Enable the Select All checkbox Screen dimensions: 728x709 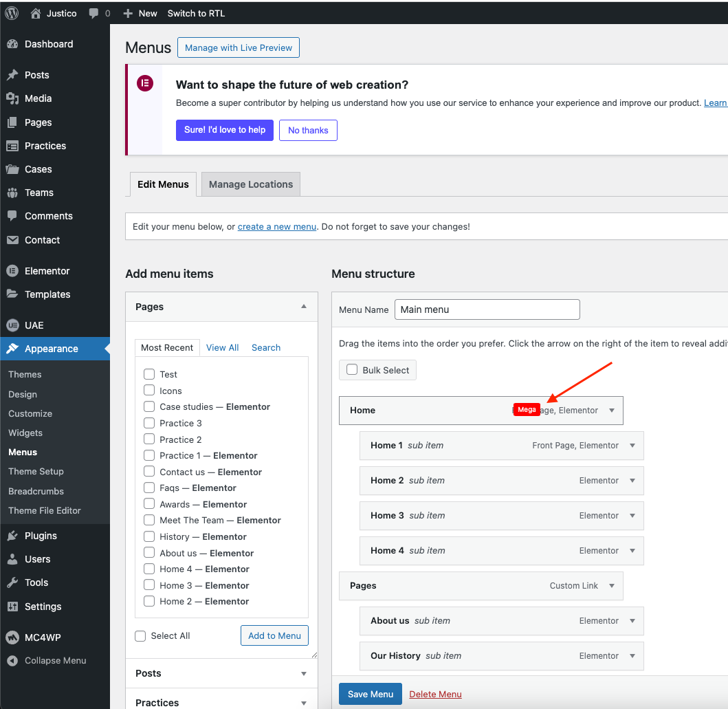[140, 636]
